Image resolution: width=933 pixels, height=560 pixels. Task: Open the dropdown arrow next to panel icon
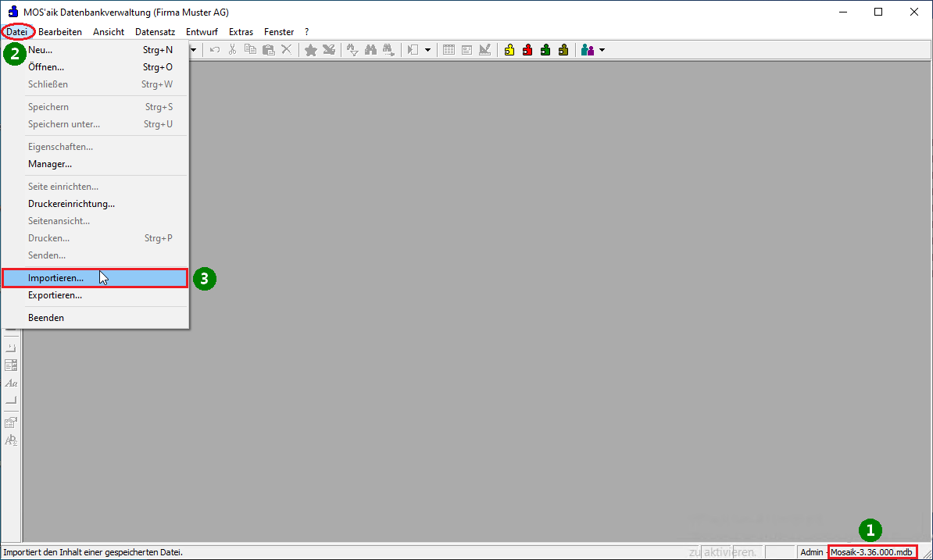427,50
